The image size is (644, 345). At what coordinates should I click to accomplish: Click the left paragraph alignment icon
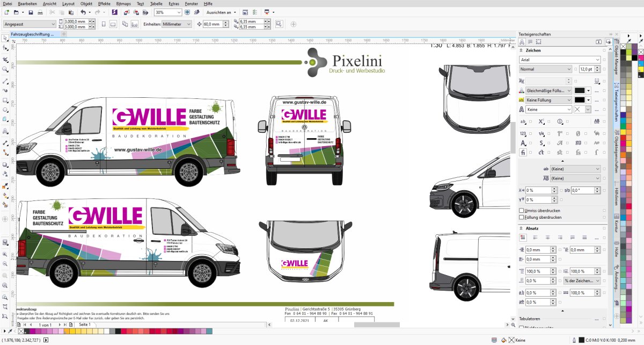(x=535, y=237)
